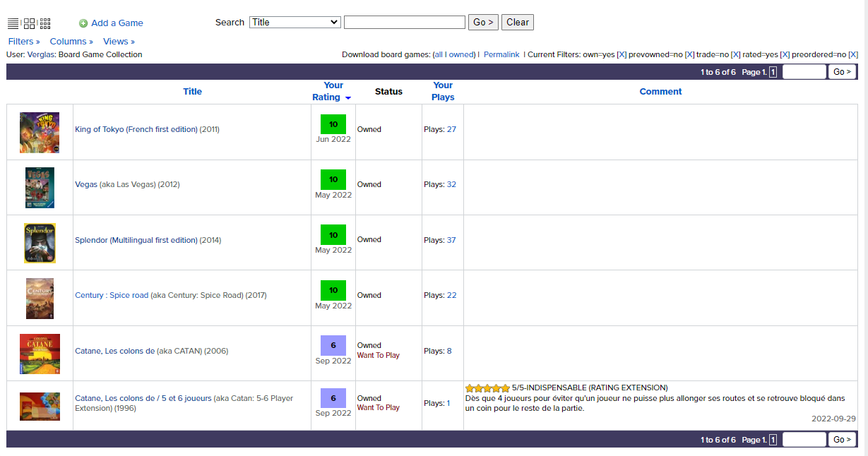Open the King of Tokyo cover thumbnail
Image resolution: width=868 pixels, height=456 pixels.
point(40,133)
